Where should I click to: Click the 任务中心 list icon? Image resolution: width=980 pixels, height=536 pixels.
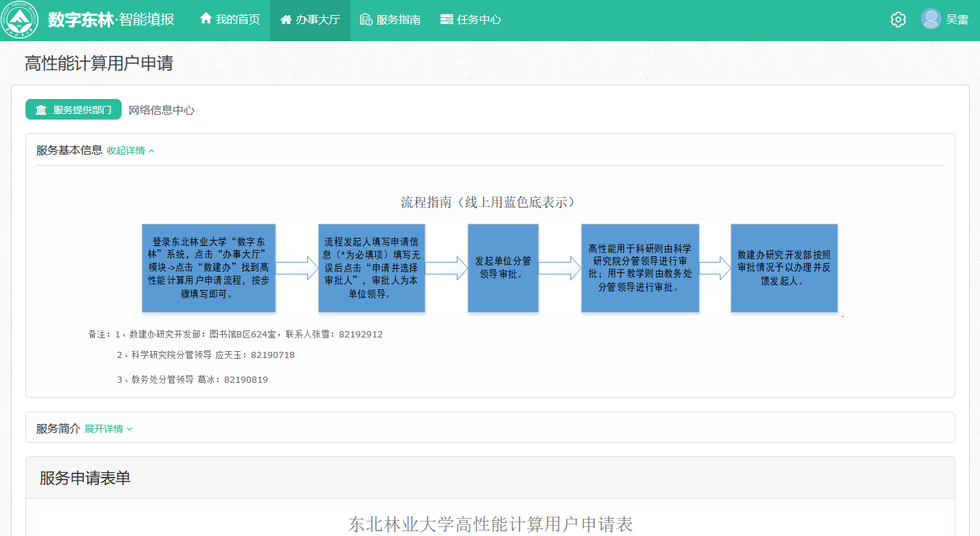tap(447, 20)
